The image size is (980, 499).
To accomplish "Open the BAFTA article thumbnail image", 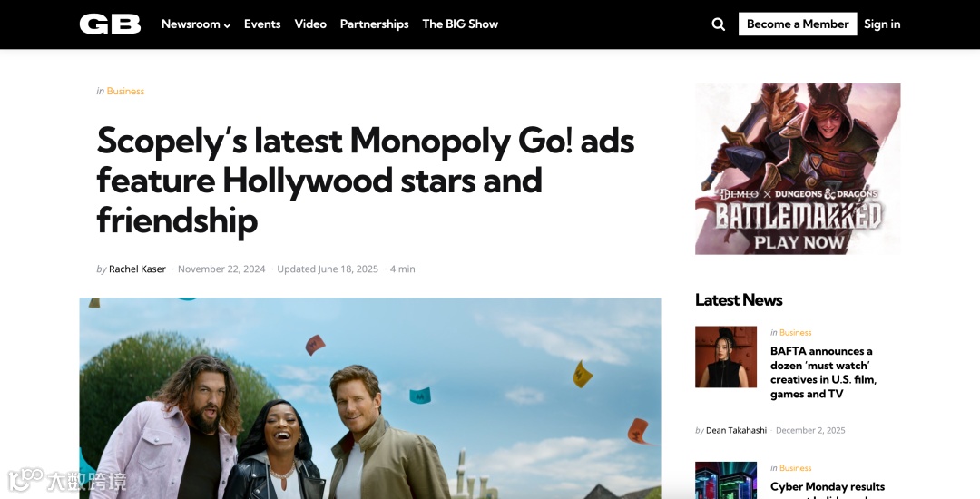I will point(726,357).
